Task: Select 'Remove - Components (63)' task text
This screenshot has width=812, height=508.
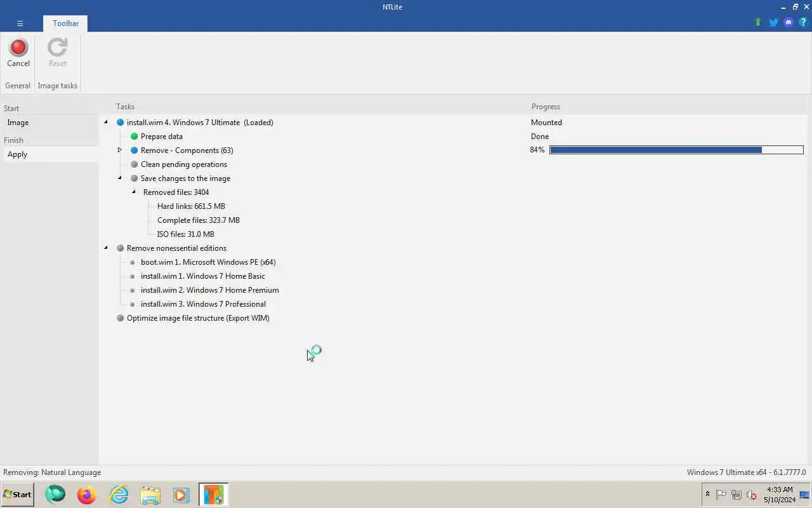Action: point(187,150)
